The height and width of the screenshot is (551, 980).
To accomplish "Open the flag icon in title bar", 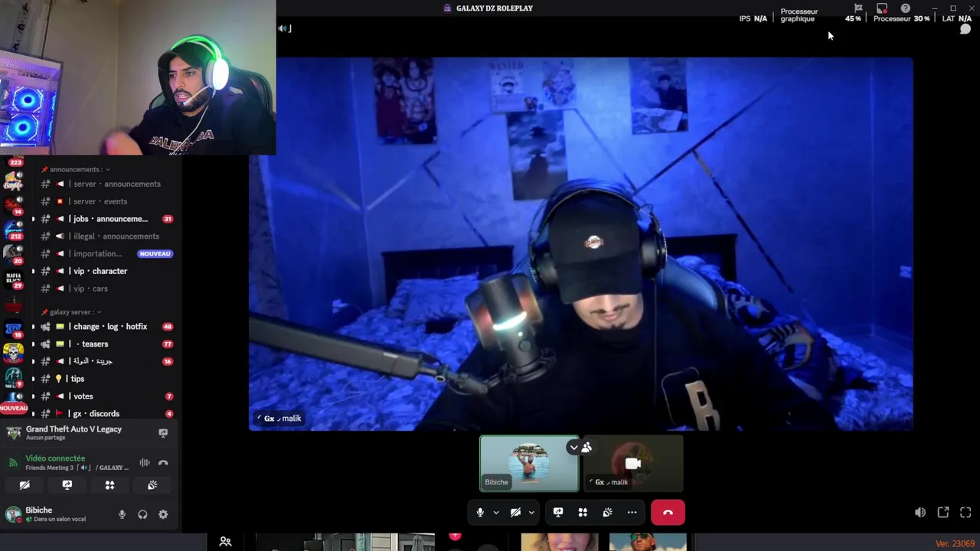I will coord(858,8).
